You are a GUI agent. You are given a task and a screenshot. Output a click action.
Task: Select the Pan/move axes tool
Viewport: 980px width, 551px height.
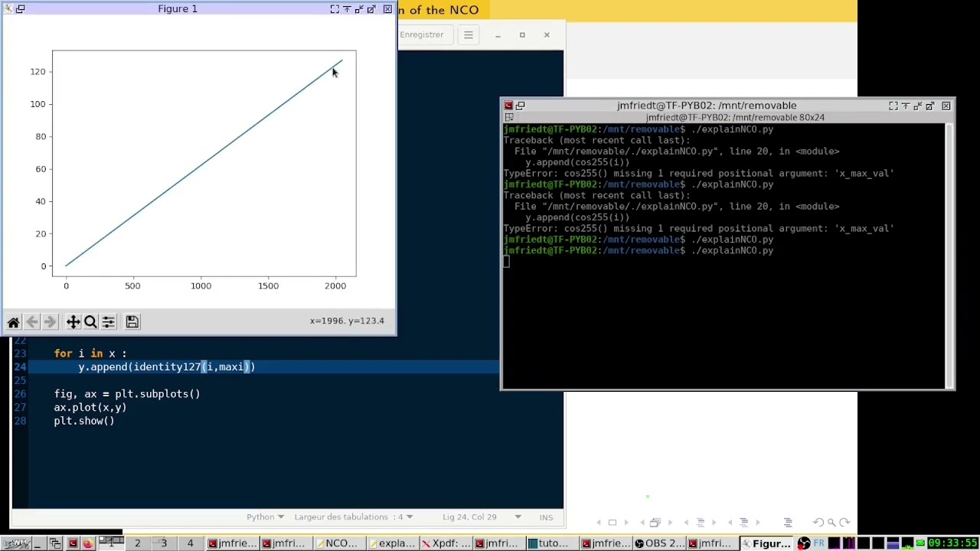(x=73, y=322)
